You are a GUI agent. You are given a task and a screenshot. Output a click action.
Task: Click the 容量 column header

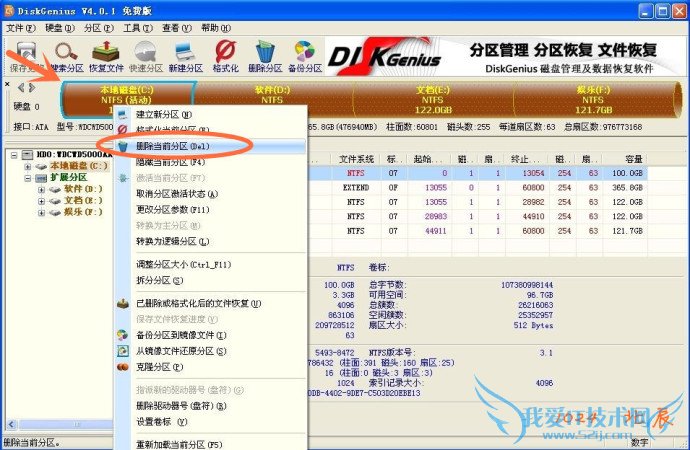tap(625, 159)
